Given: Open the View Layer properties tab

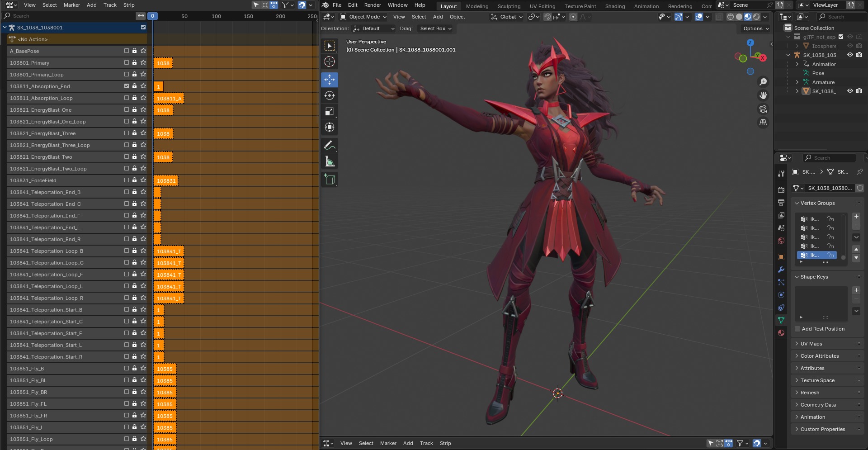Looking at the screenshot, I should (x=781, y=215).
